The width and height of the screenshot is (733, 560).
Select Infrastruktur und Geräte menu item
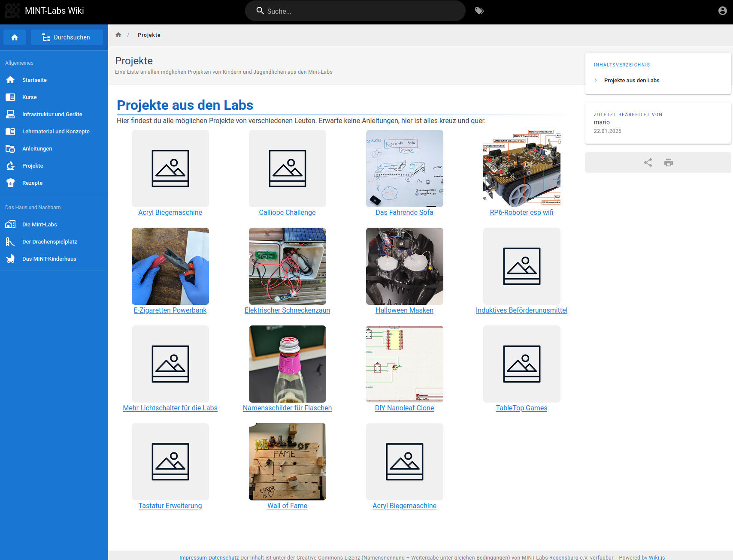tap(52, 114)
